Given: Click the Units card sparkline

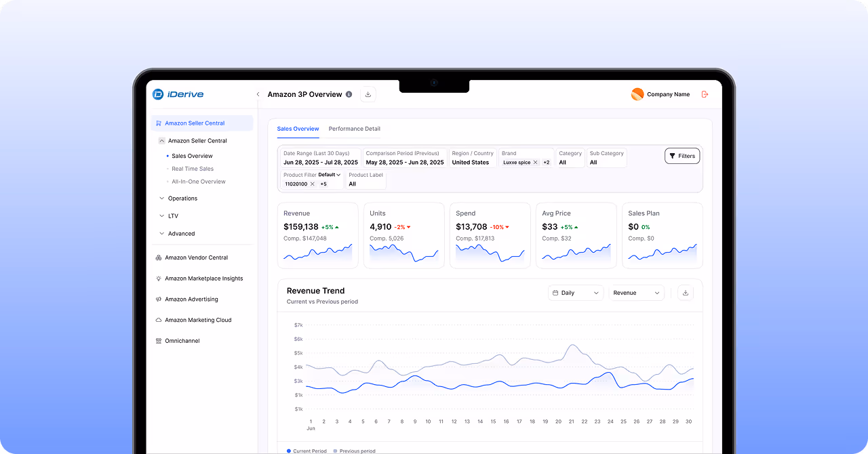Looking at the screenshot, I should (x=404, y=253).
